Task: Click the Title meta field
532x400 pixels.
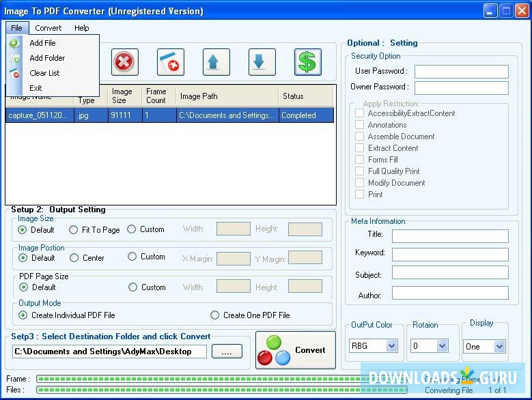Action: (450, 236)
